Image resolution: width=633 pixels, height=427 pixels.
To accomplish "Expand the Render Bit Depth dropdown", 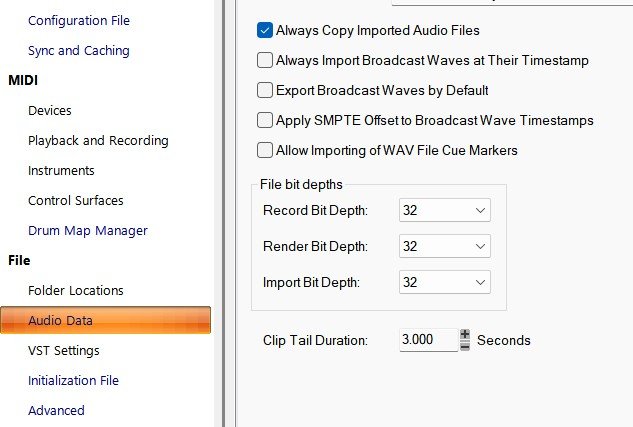I will (x=444, y=247).
